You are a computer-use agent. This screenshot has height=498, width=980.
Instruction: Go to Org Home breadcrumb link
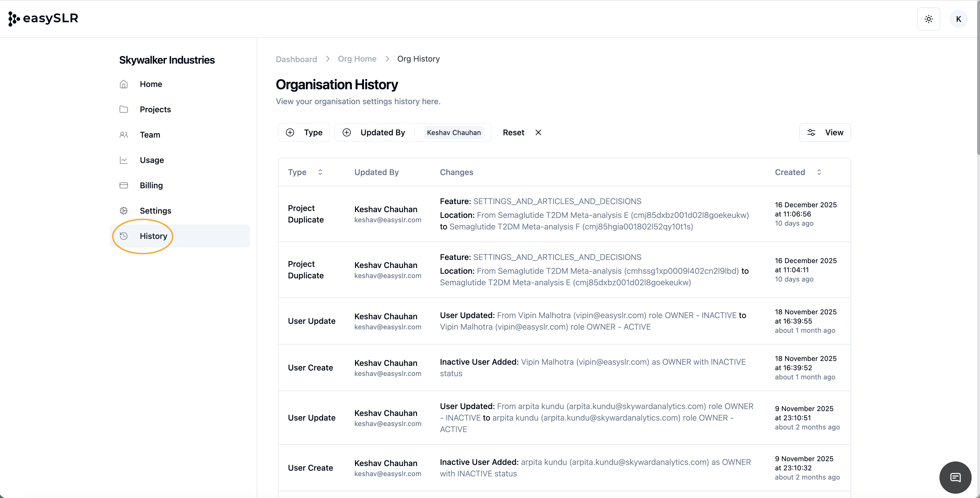[357, 59]
